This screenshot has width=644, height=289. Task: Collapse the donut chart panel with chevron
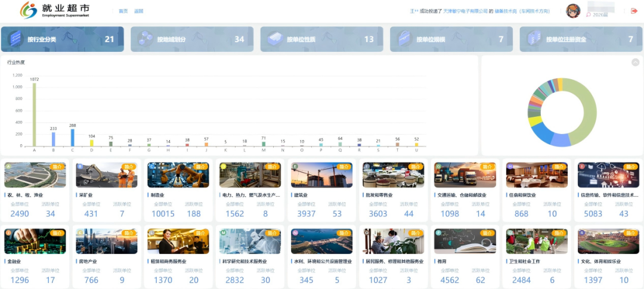[x=635, y=62]
